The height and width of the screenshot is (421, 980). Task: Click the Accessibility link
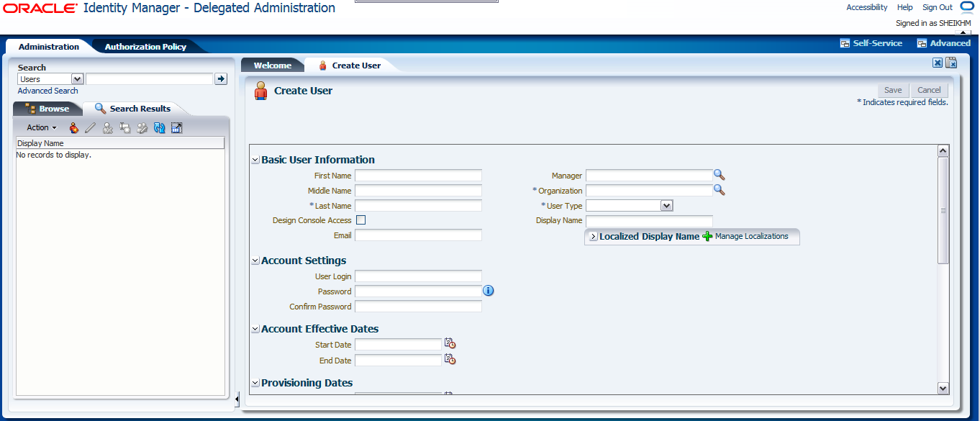867,7
